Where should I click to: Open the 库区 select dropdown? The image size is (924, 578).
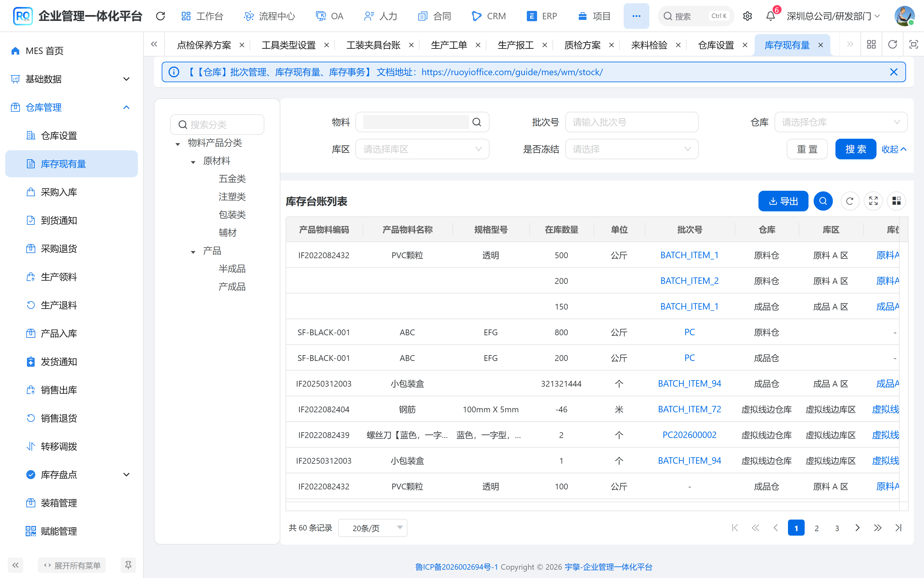tap(422, 149)
